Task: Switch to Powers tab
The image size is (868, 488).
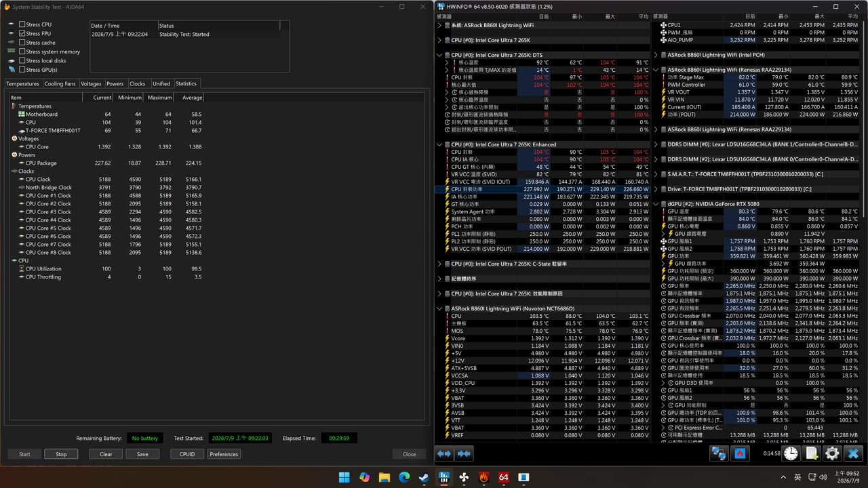Action: [x=115, y=84]
